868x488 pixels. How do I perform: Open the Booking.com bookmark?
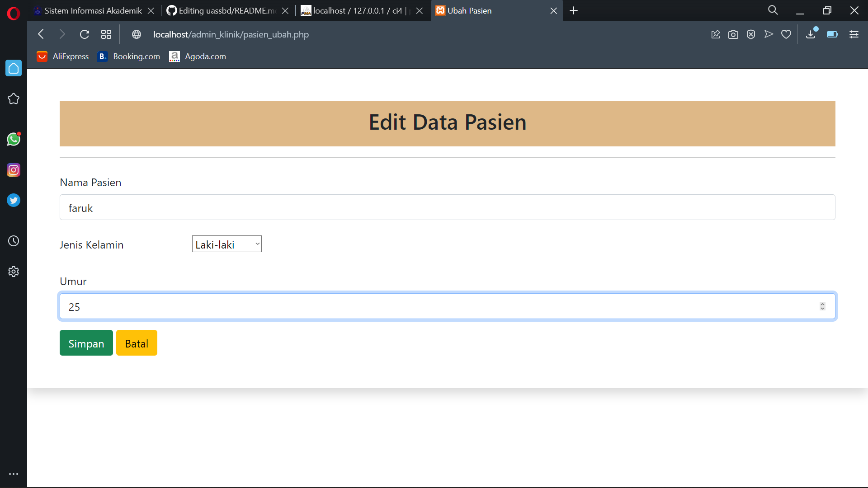[128, 56]
